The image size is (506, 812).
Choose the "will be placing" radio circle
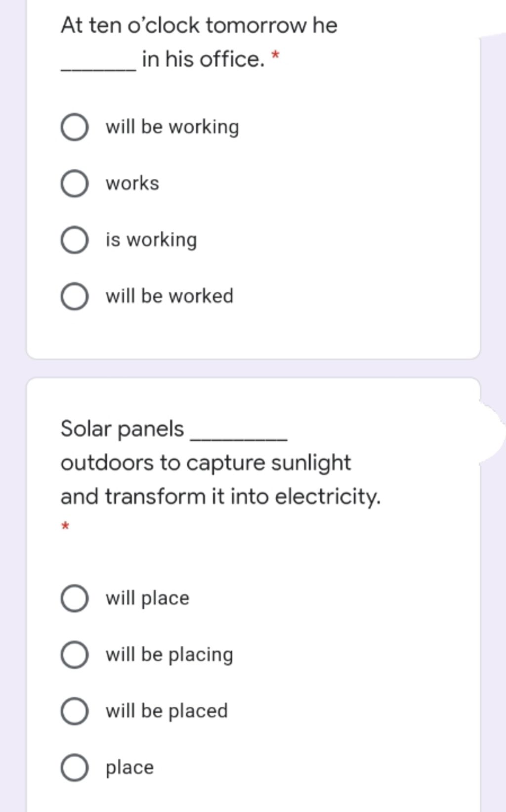(75, 655)
